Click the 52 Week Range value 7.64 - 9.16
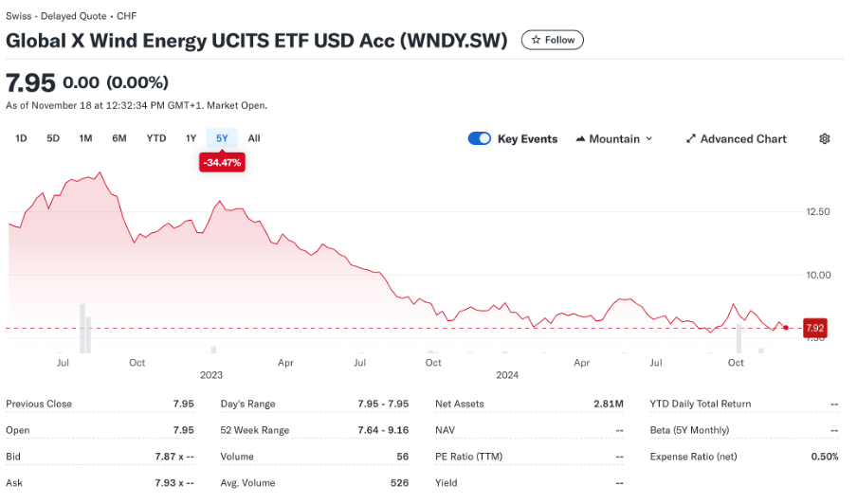Screen dimensions: 857x504 [x=383, y=430]
